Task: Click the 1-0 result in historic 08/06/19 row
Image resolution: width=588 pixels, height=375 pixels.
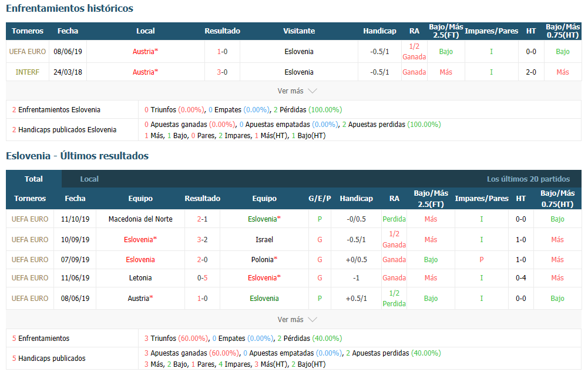Action: (x=223, y=51)
